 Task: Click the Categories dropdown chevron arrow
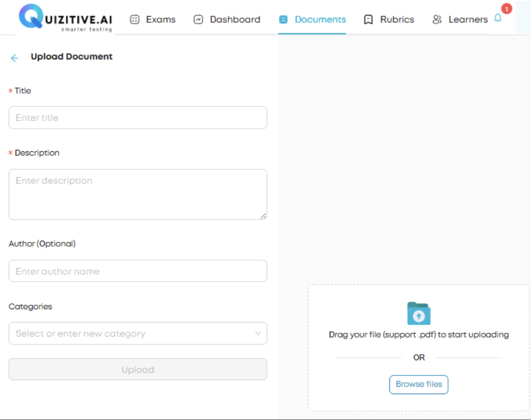pyautogui.click(x=258, y=333)
